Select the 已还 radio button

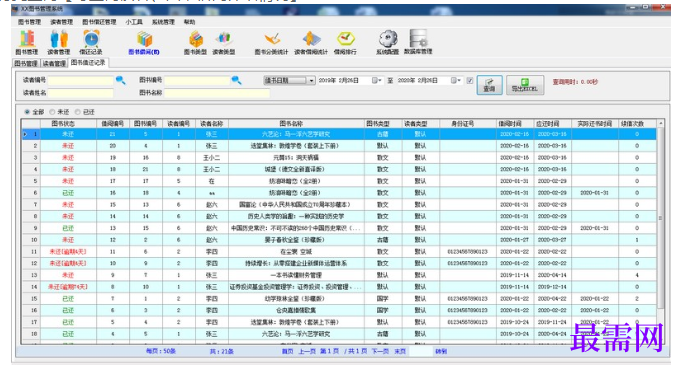click(x=77, y=112)
